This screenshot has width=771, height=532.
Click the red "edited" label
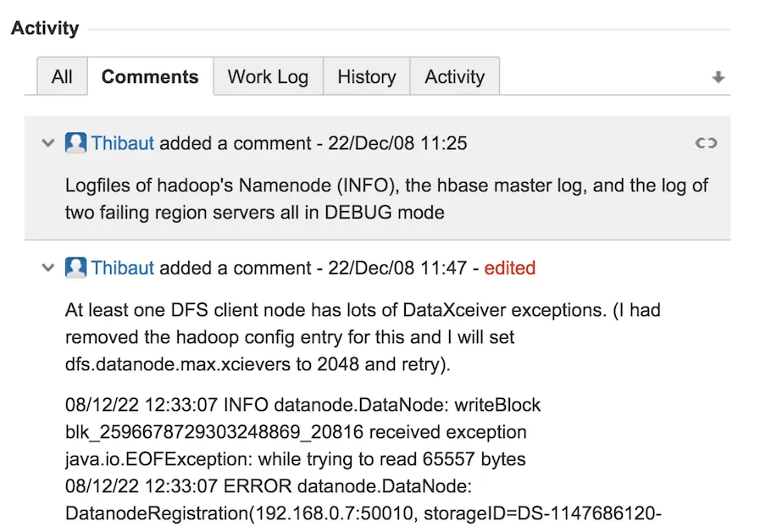pyautogui.click(x=509, y=268)
